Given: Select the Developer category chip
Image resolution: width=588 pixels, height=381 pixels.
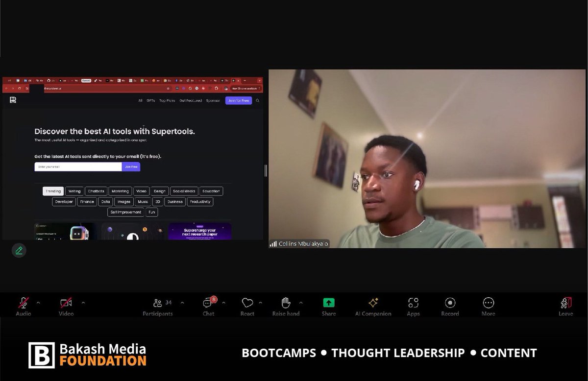Looking at the screenshot, I should pyautogui.click(x=64, y=201).
